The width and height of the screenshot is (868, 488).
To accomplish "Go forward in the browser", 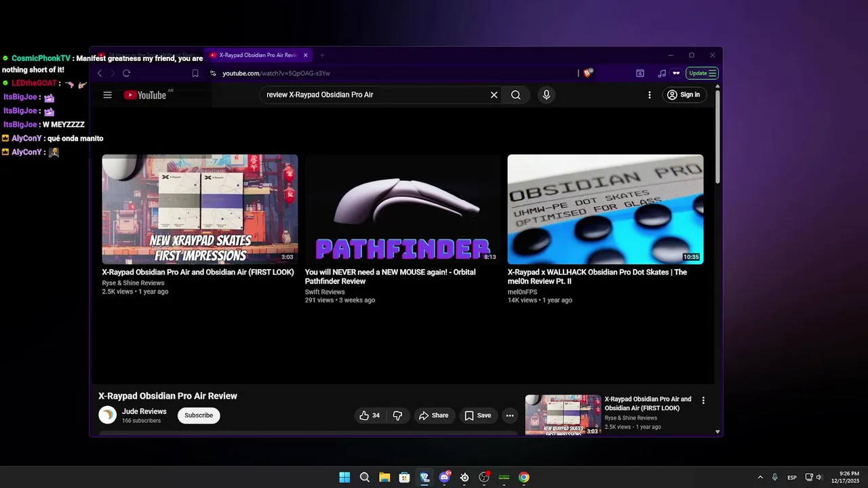I will coord(113,73).
